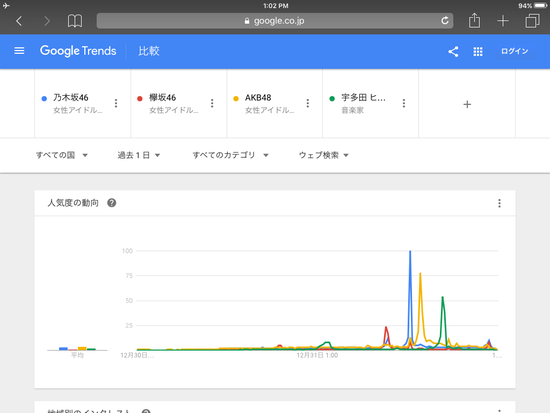
Task: Open Google Trends hamburger menu
Action: [x=19, y=51]
